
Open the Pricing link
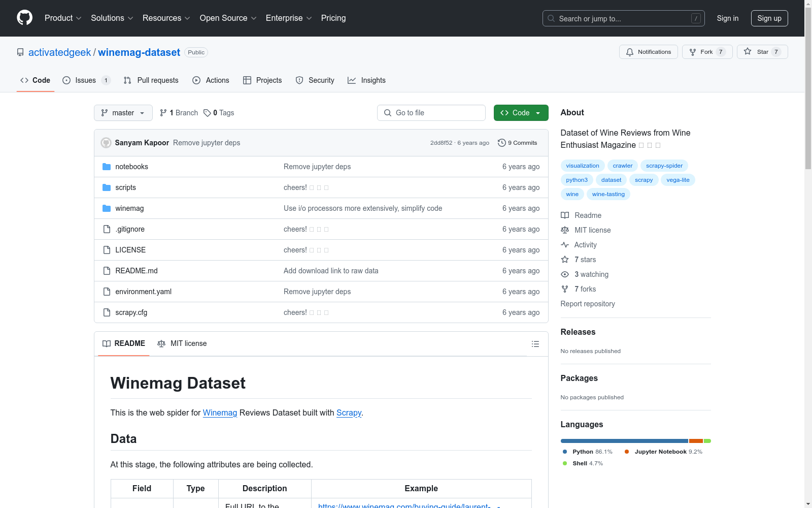[333, 18]
